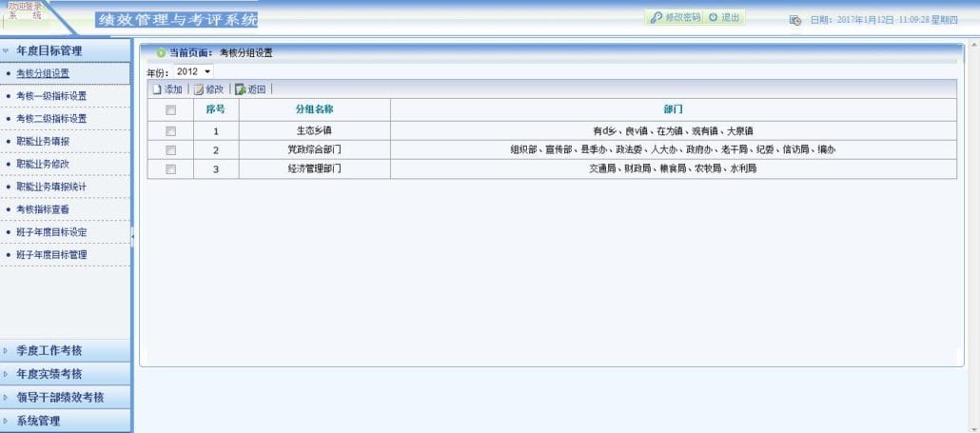
Task: Click the 添加 (add) page icon
Action: coord(157,89)
